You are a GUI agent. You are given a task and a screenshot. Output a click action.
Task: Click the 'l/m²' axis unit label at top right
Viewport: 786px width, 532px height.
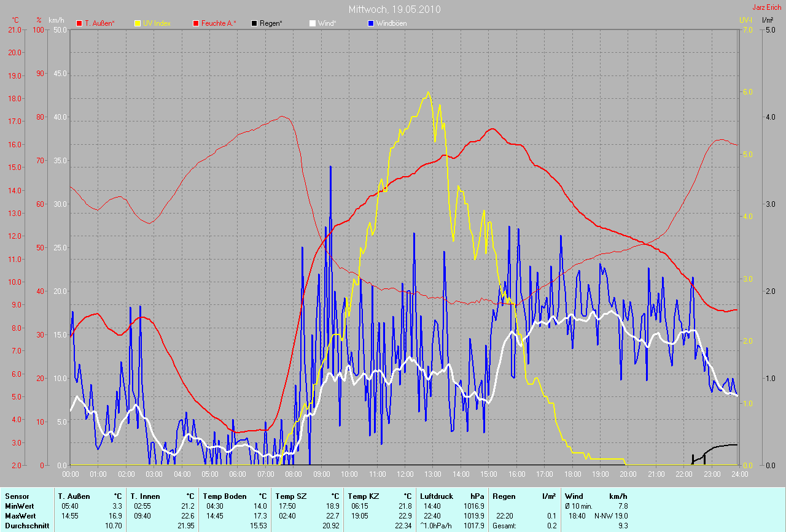click(x=768, y=20)
